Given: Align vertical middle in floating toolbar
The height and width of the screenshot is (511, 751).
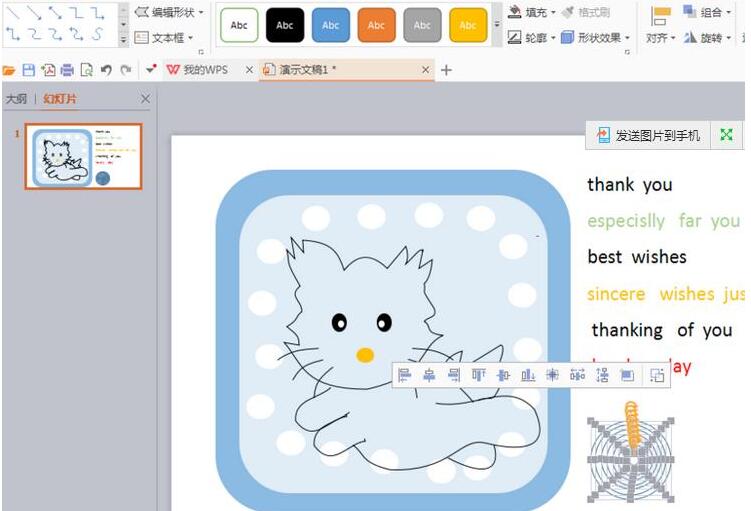Looking at the screenshot, I should pyautogui.click(x=503, y=375).
